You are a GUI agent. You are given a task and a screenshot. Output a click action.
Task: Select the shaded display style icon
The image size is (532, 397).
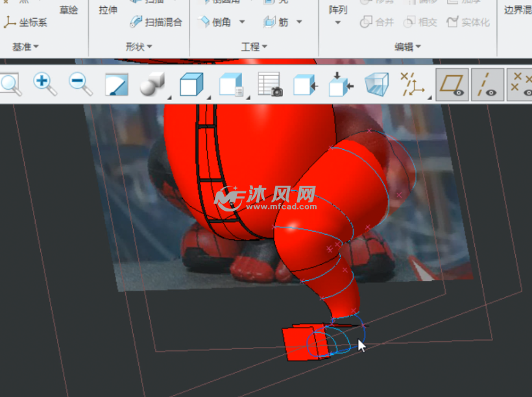click(152, 84)
